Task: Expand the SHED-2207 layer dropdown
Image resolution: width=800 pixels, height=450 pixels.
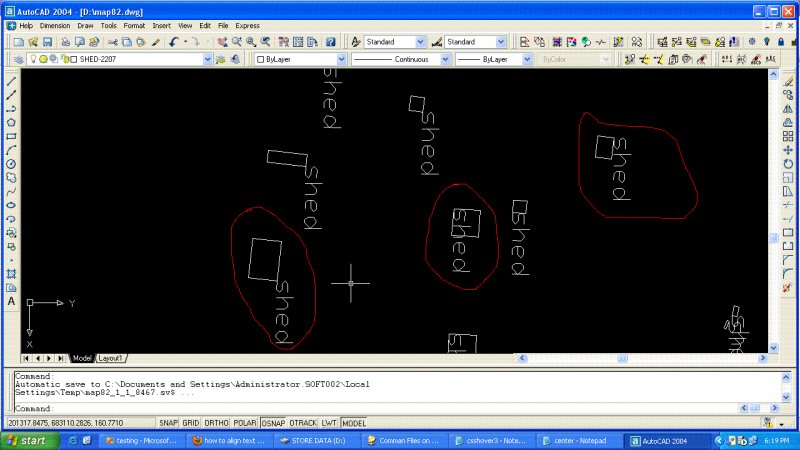Action: tap(207, 59)
